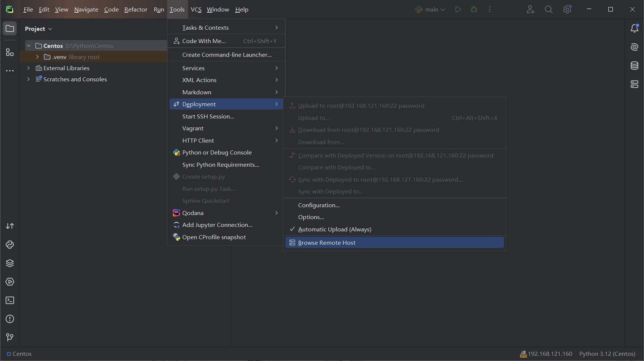Open the Terminal tool window

coord(10,300)
